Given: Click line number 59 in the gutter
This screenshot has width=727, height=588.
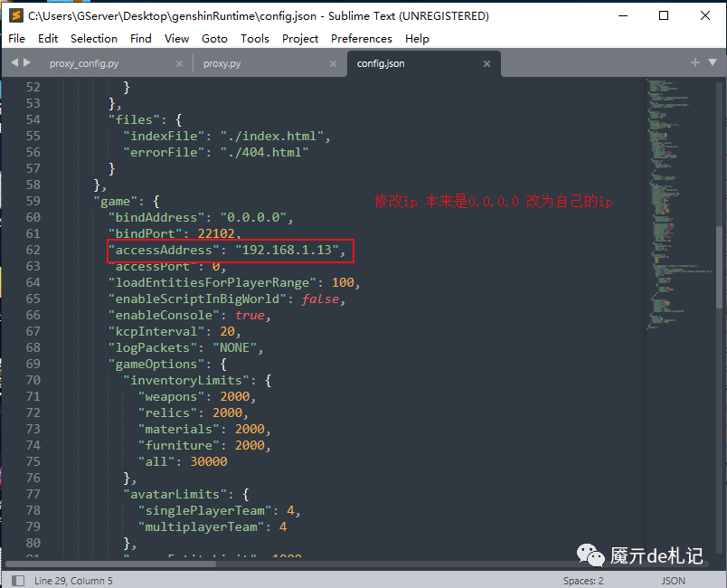Looking at the screenshot, I should pos(33,201).
